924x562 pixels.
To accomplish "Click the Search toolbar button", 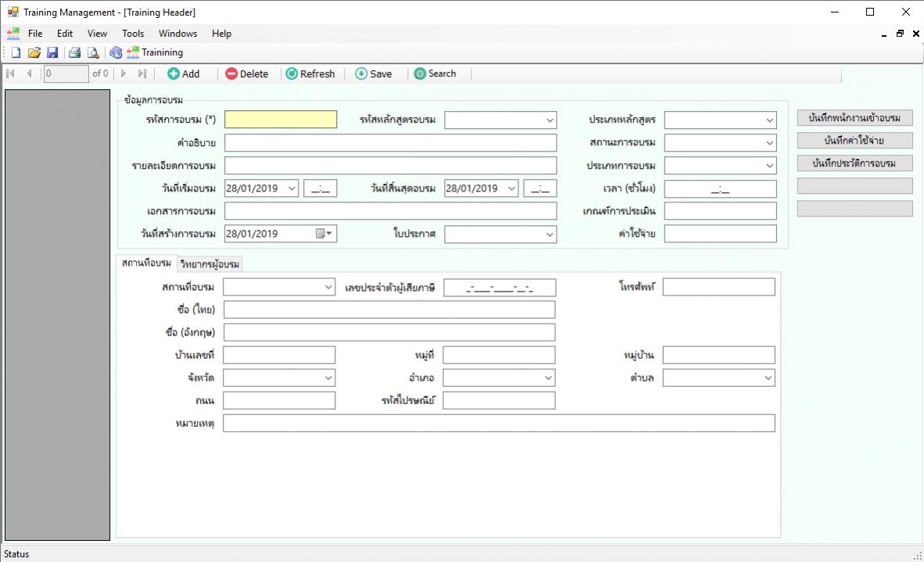I will (435, 73).
